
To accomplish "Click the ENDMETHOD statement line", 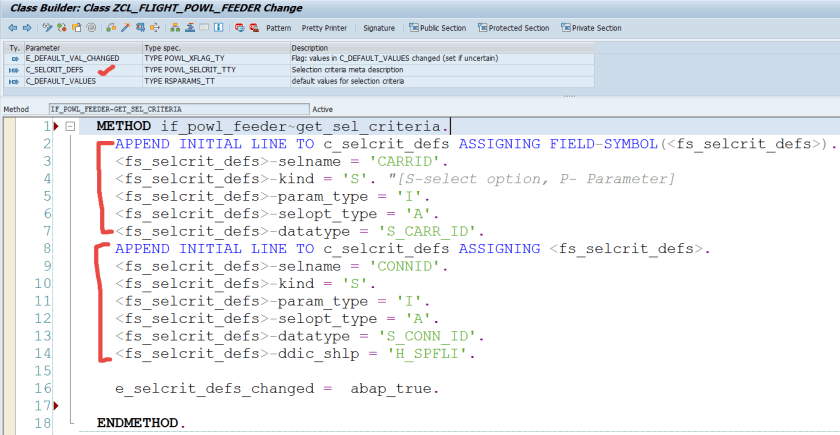I will point(141,423).
